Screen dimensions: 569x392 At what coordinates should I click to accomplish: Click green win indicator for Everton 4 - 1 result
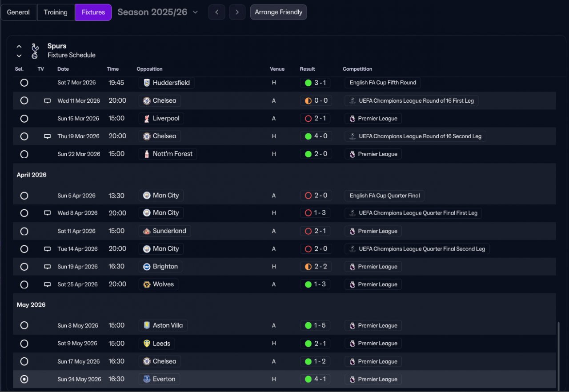(x=308, y=380)
